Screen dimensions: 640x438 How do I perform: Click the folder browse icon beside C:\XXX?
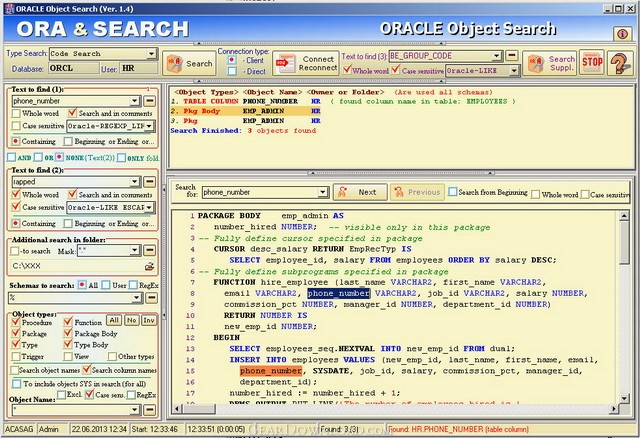coord(149,267)
